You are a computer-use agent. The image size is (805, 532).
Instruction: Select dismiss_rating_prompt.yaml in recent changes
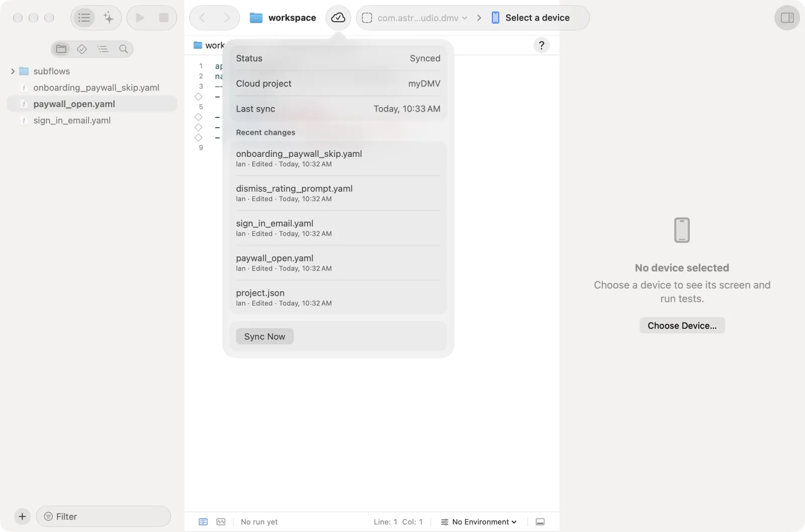pyautogui.click(x=338, y=193)
